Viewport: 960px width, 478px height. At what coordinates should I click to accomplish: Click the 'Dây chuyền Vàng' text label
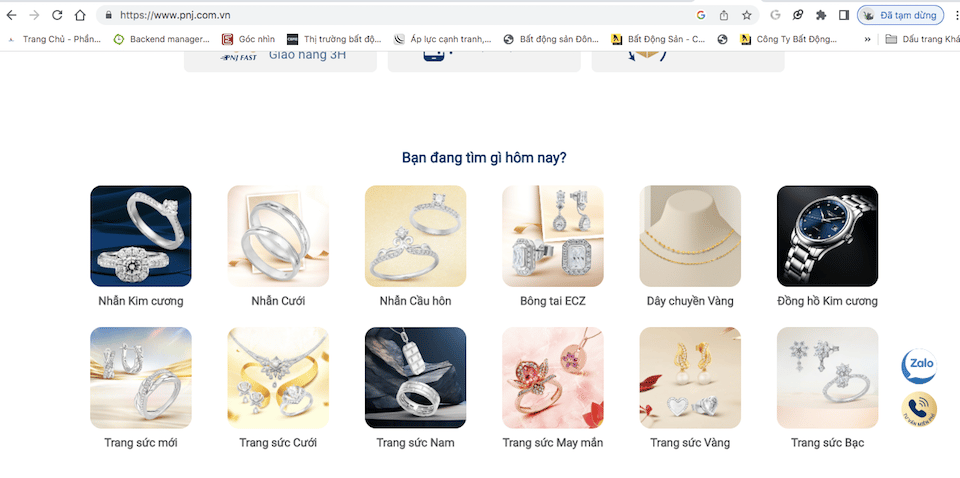[690, 301]
